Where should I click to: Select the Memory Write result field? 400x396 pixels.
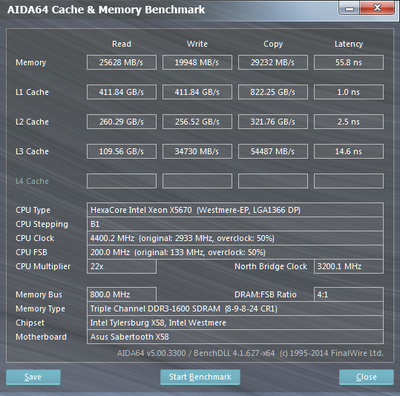(197, 62)
